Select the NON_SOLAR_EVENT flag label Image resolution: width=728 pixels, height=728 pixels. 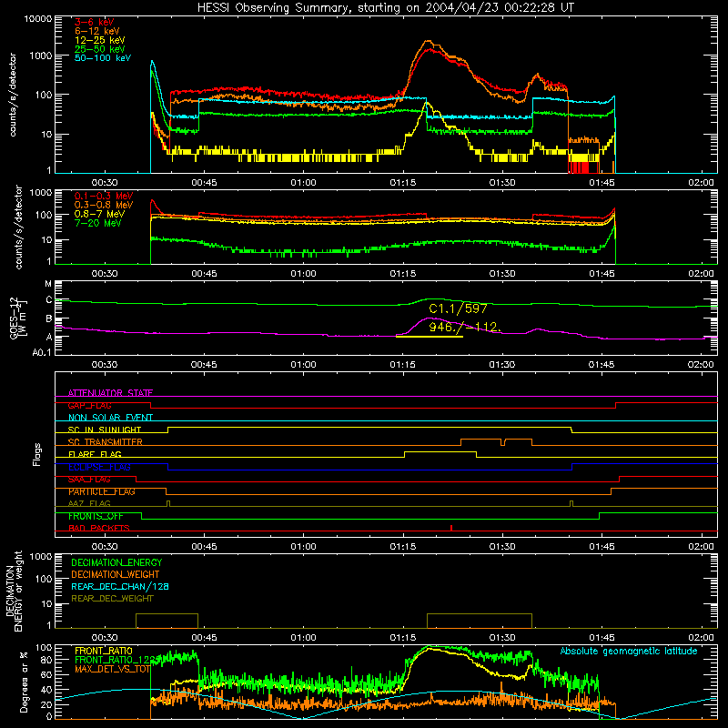(110, 418)
